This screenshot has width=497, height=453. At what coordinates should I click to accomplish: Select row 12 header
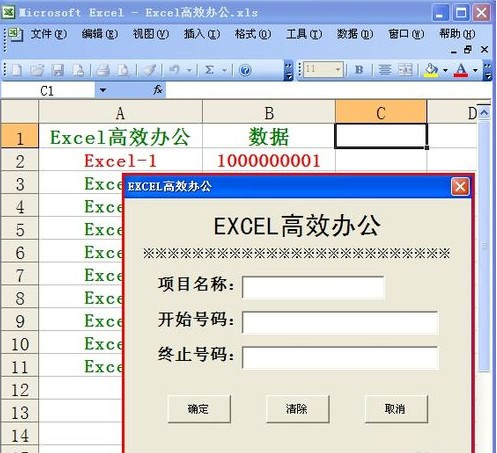click(x=20, y=389)
